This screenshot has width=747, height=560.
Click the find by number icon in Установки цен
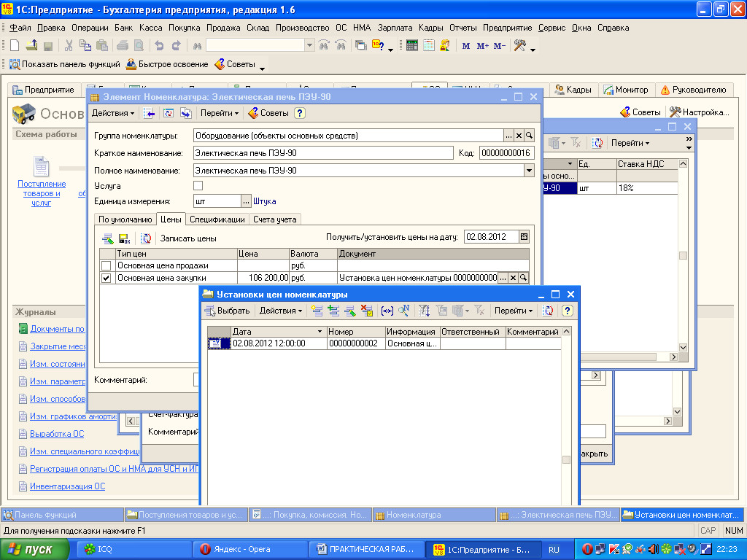pos(404,311)
